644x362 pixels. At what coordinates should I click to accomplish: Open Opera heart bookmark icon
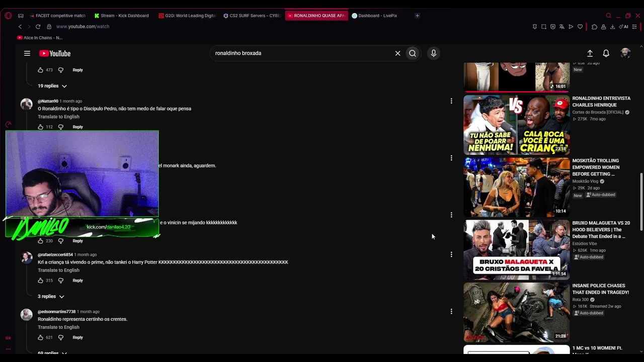point(580,27)
